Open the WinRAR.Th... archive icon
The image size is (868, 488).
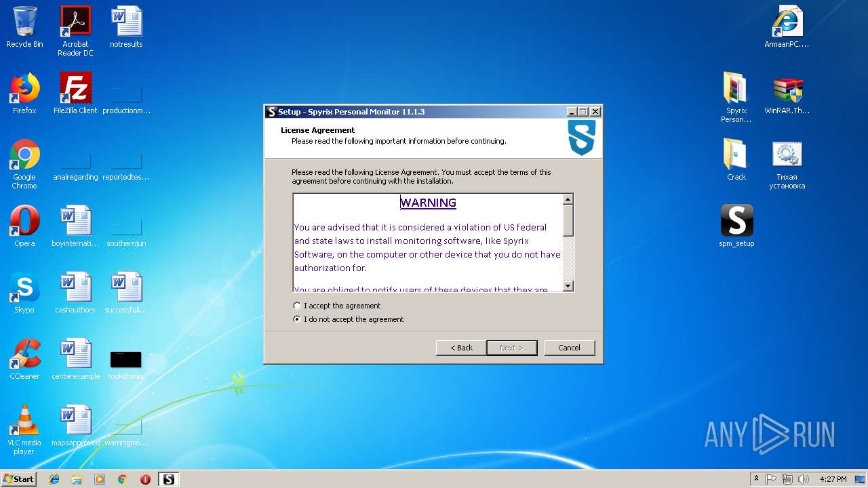[x=787, y=94]
